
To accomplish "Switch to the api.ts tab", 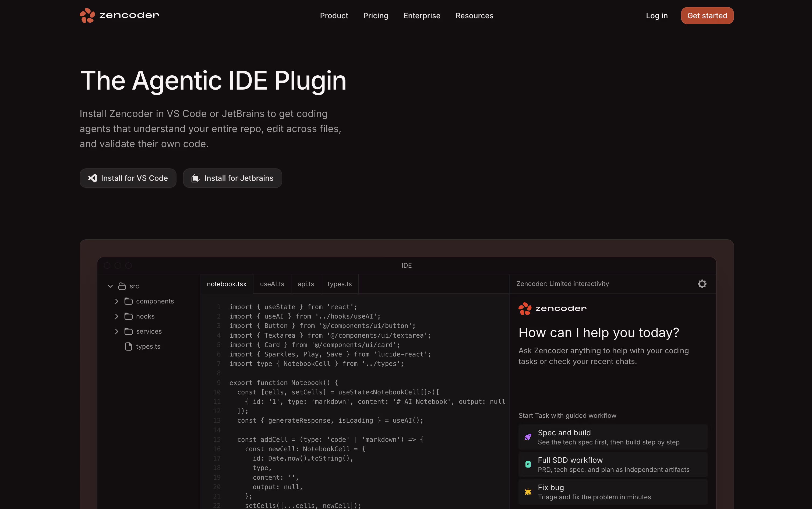I will (x=306, y=284).
